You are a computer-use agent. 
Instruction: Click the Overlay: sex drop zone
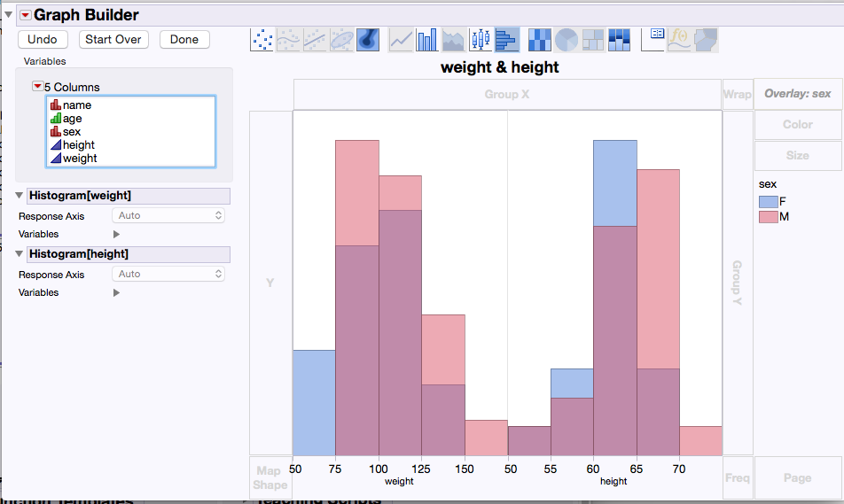(x=798, y=94)
